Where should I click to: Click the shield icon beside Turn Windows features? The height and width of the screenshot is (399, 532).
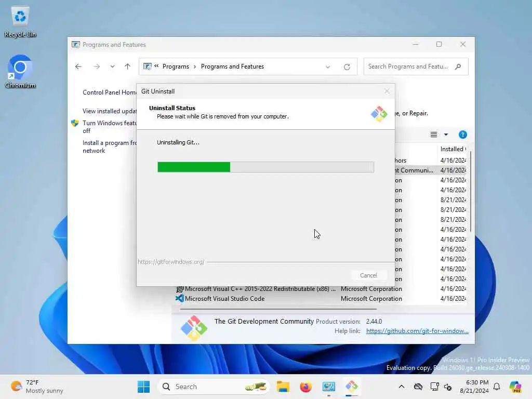pyautogui.click(x=75, y=123)
